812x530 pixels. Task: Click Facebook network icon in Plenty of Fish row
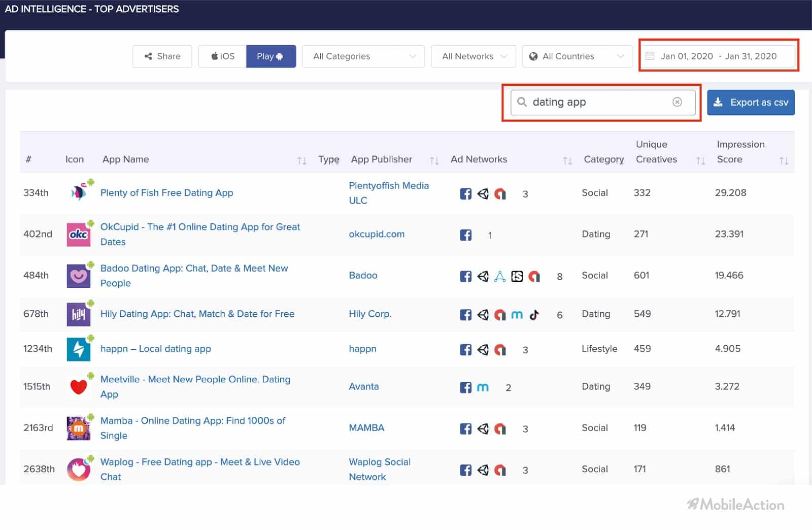tap(465, 193)
